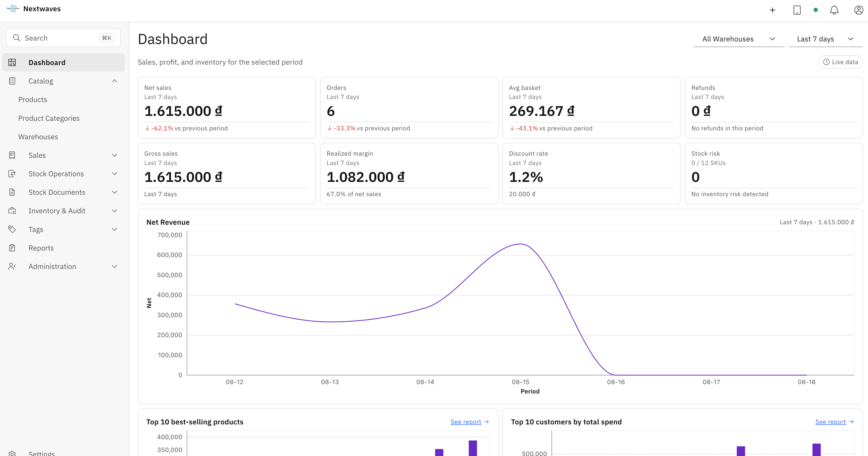This screenshot has height=456, width=868.
Task: Open Product Categories page
Action: [x=49, y=118]
